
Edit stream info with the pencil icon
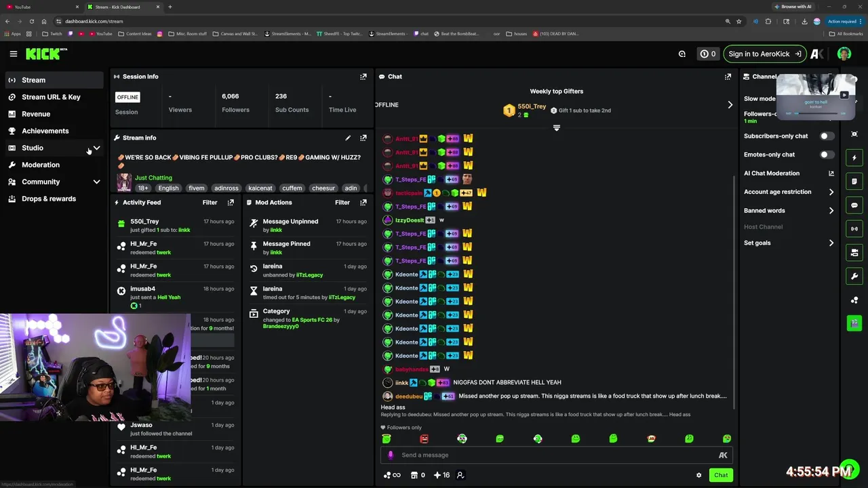click(348, 138)
